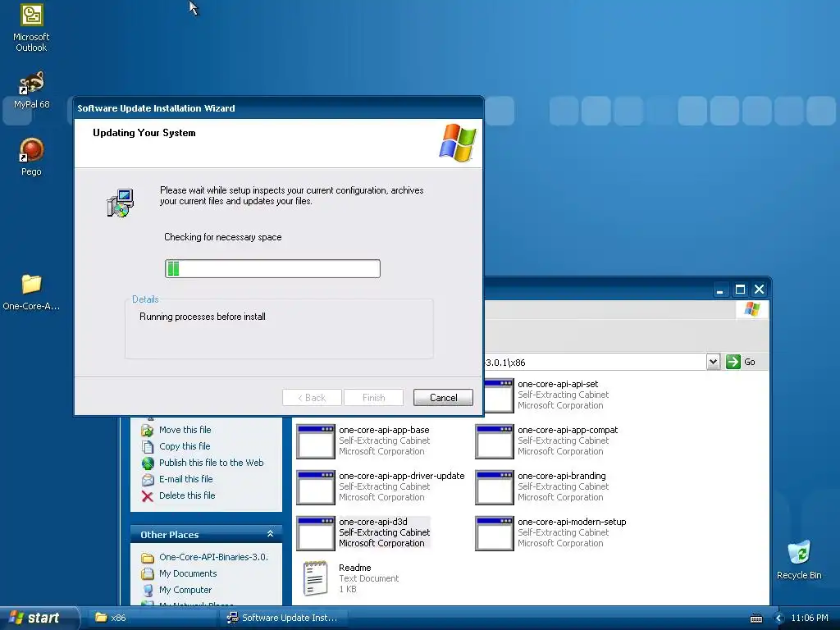Open the address bar dropdown in Explorer
840x630 pixels.
pos(713,362)
